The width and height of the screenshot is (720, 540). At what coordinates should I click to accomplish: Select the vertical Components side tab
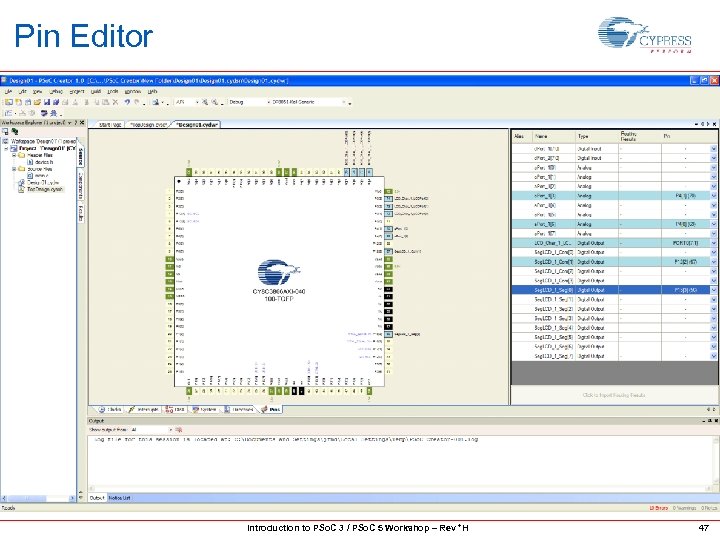coord(81,186)
